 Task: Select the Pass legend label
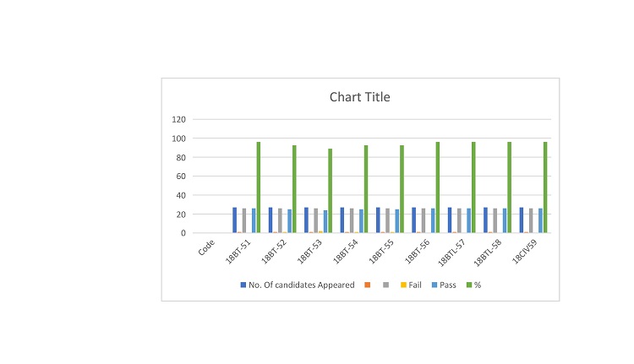point(447,285)
